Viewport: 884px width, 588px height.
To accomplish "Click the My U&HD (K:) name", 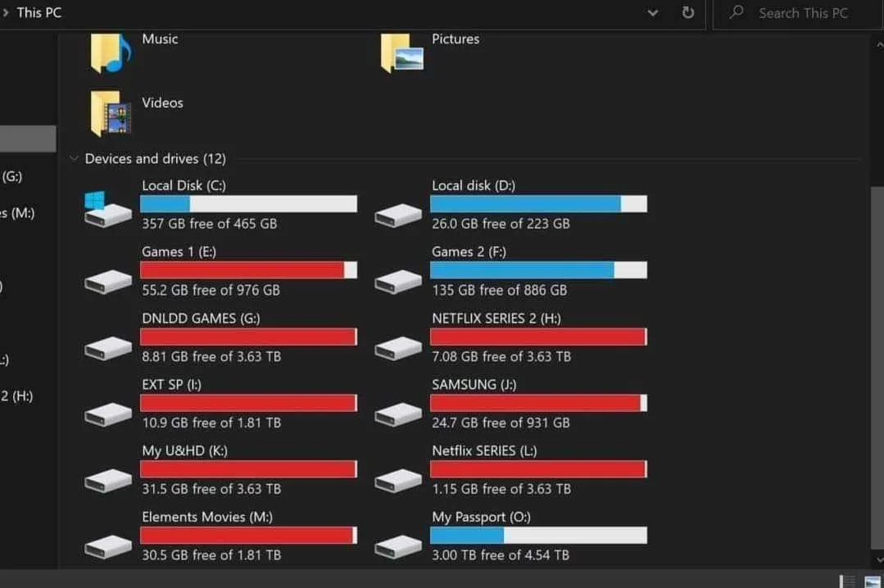I will pyautogui.click(x=185, y=450).
